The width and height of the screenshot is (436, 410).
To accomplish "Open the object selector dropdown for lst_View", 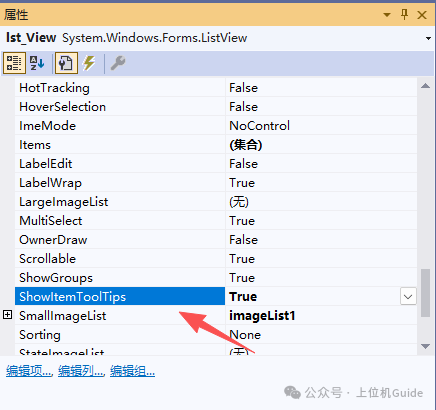I will 428,39.
